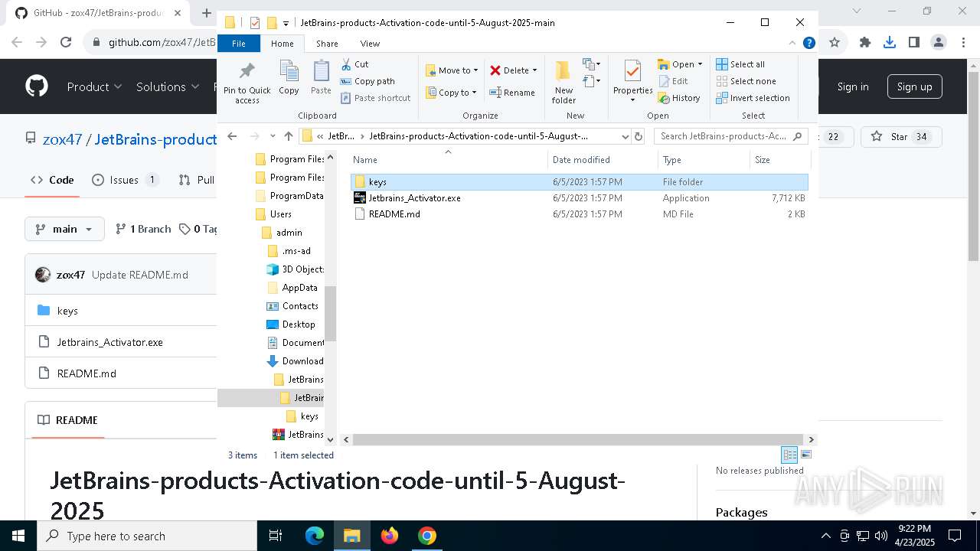
Task: Open GitHub home logo in Chrome
Action: (37, 86)
